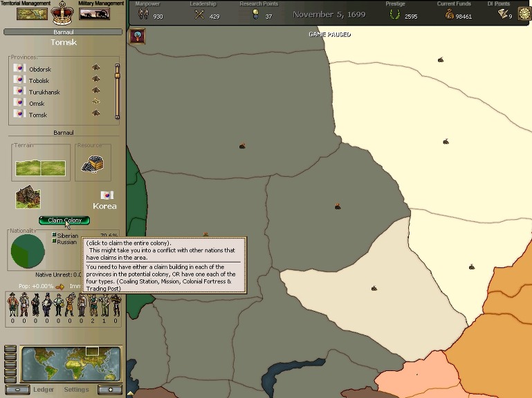
Task: Click the Barnaul header bar at top
Action: 63,32
